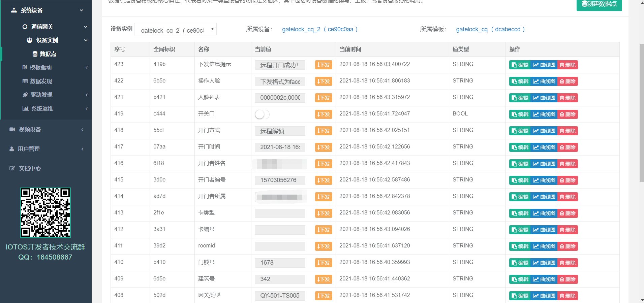Click the 驱动发现 plug icon

click(25, 95)
